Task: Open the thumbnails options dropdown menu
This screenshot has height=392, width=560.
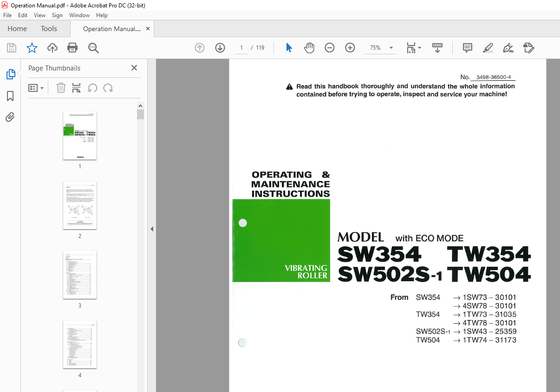Action: pyautogui.click(x=36, y=88)
